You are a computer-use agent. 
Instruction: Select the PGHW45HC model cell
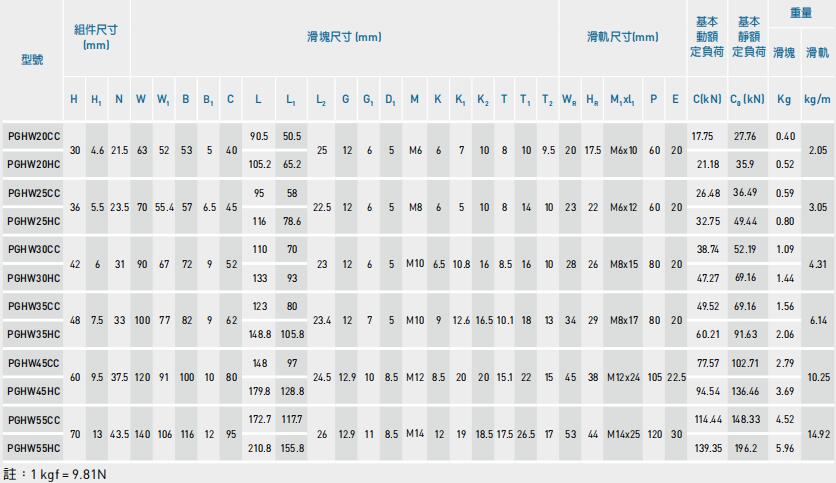tap(31, 390)
